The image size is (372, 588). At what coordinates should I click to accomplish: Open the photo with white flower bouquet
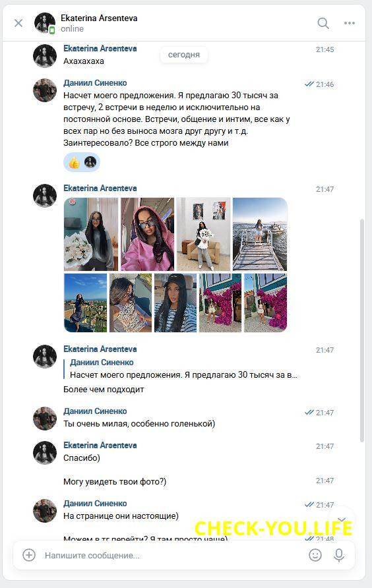click(91, 235)
